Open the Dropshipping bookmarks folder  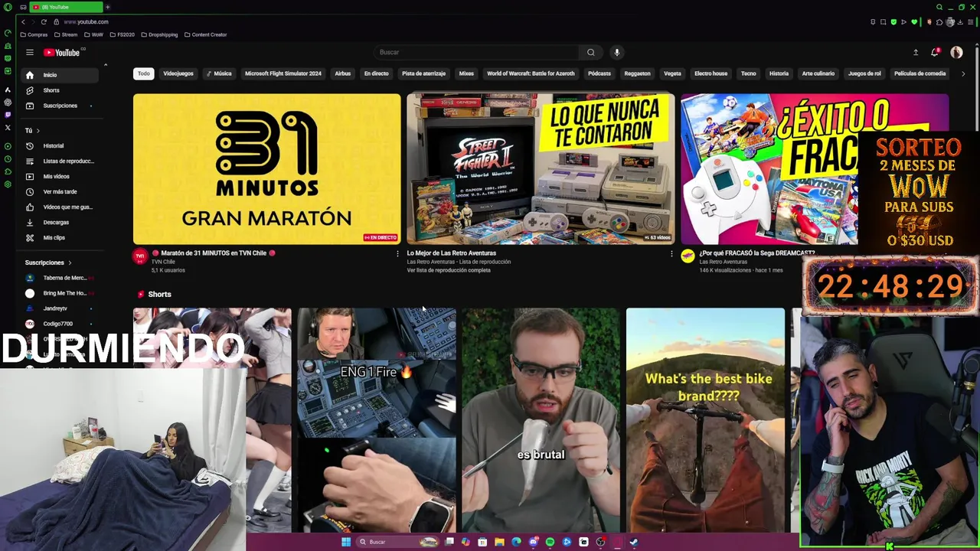(x=159, y=34)
